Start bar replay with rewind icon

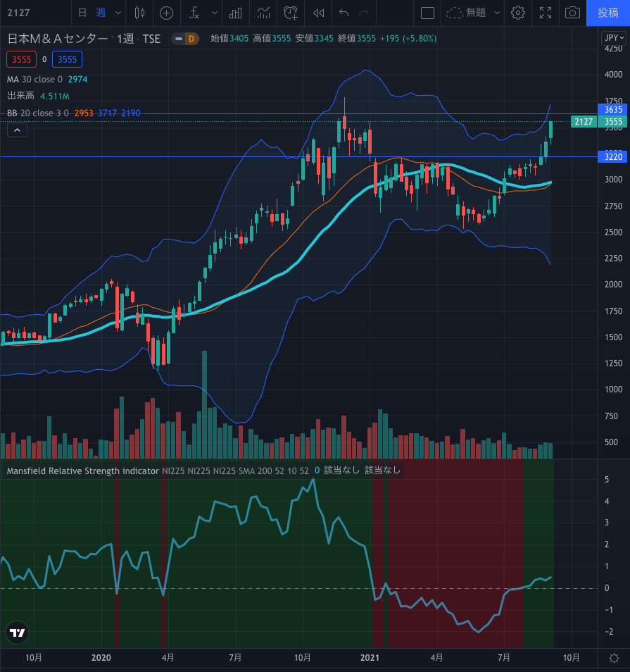(x=318, y=13)
